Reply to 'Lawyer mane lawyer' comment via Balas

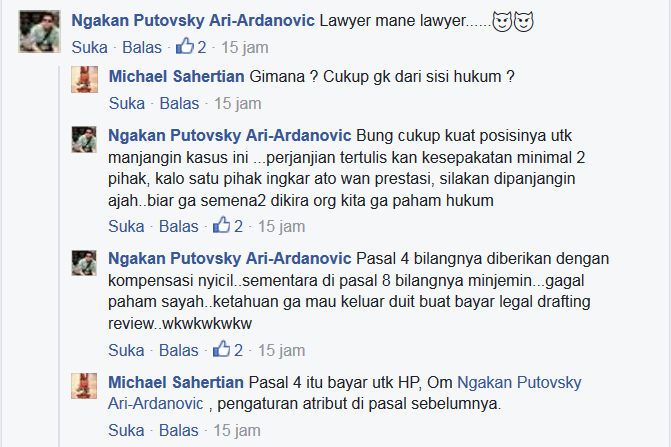click(142, 47)
